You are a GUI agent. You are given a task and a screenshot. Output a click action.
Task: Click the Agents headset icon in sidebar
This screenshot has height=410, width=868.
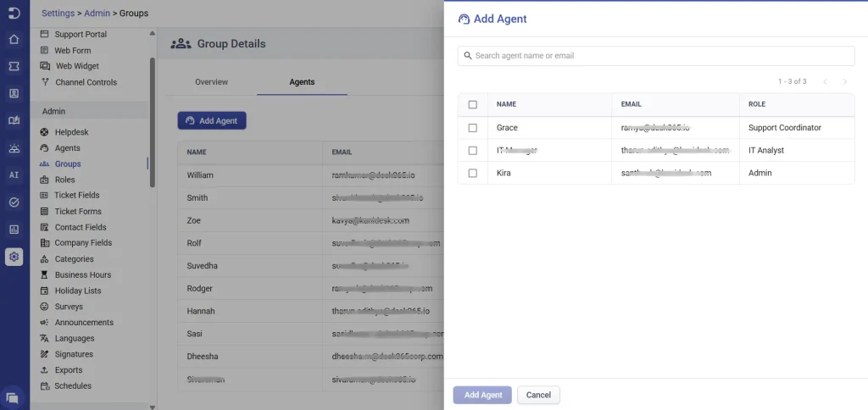44,148
